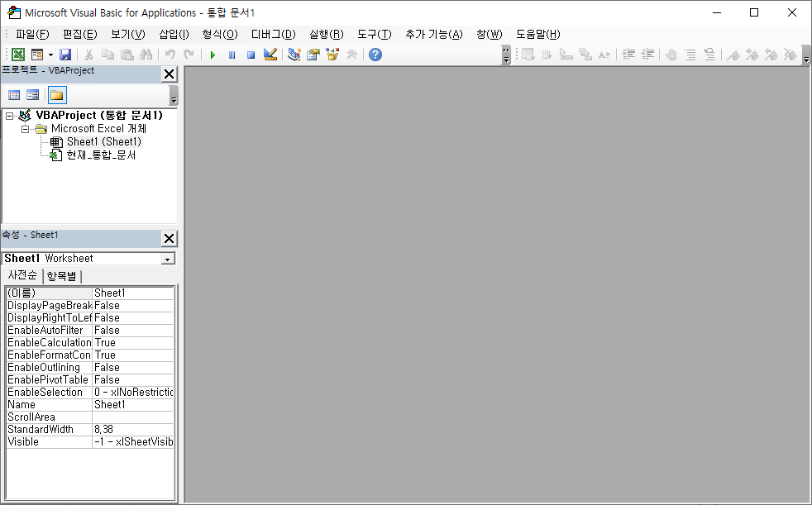
Task: Click View Object icon in project panel
Action: pos(32,95)
